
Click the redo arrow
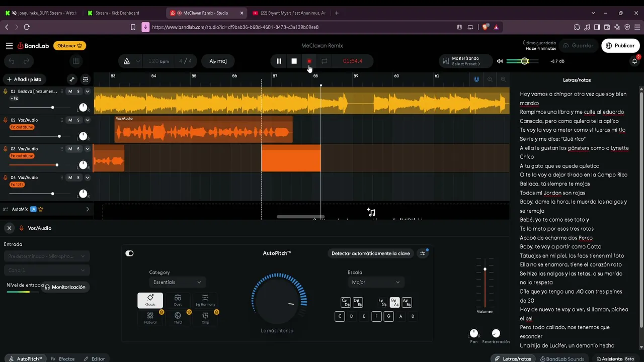[x=26, y=61]
